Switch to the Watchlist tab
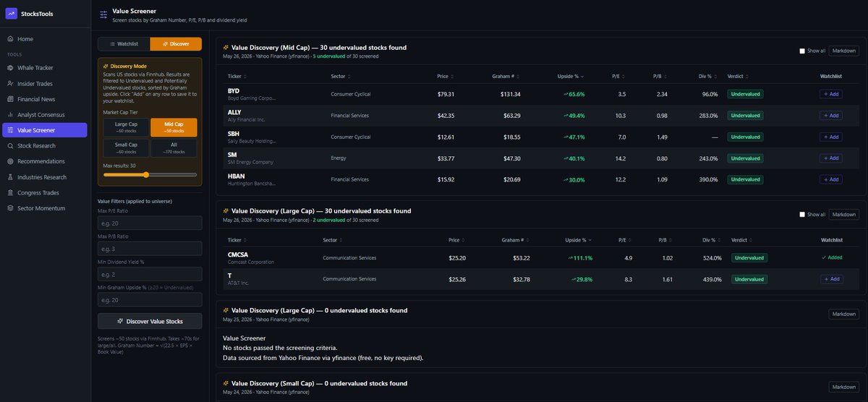Screen dimensions: 868x402 124,44
